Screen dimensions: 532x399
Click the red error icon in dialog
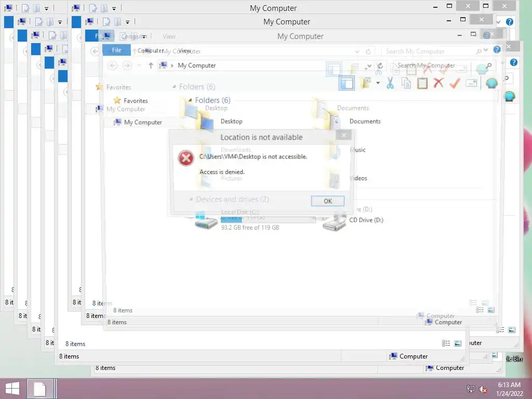click(186, 158)
